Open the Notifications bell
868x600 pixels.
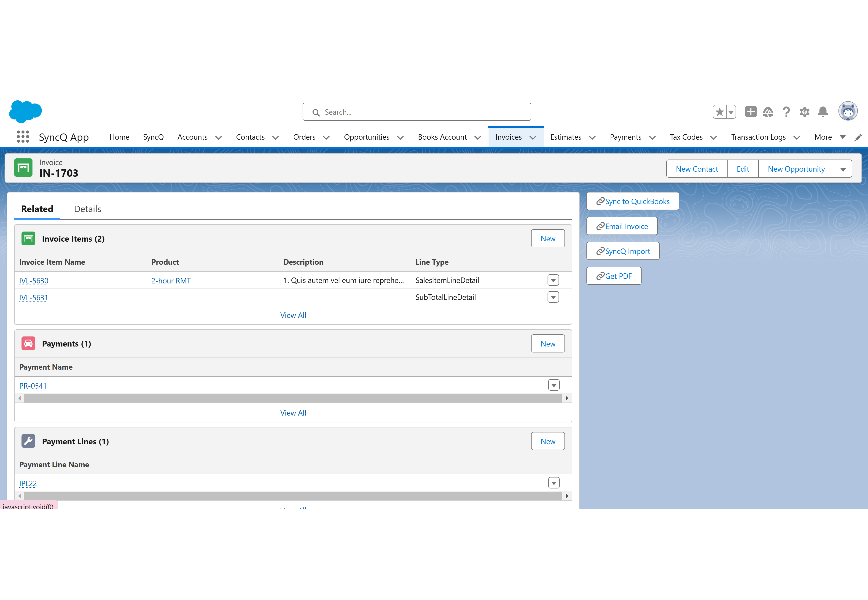click(x=823, y=112)
